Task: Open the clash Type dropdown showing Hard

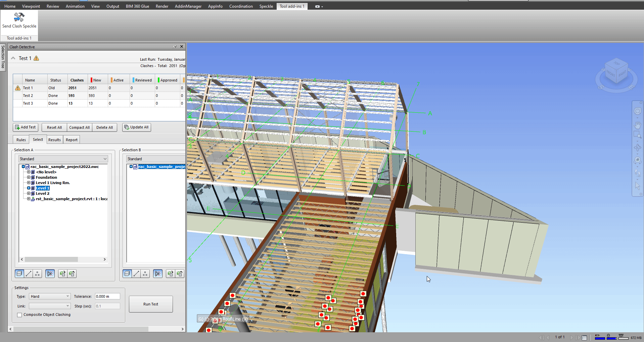Action: 50,296
